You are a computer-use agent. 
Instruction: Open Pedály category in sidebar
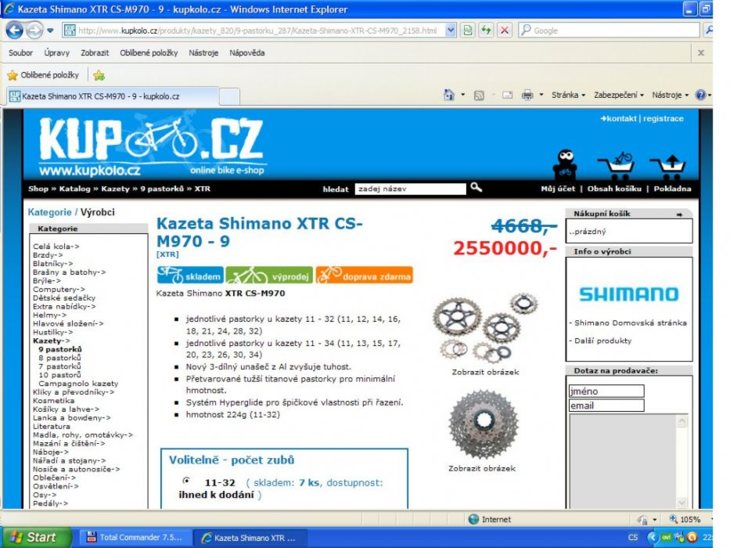click(50, 503)
